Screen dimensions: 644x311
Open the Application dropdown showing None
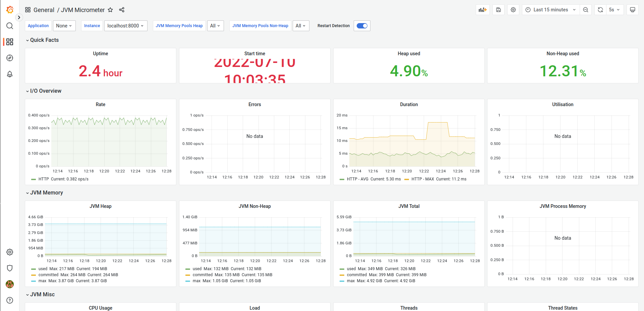coord(64,26)
